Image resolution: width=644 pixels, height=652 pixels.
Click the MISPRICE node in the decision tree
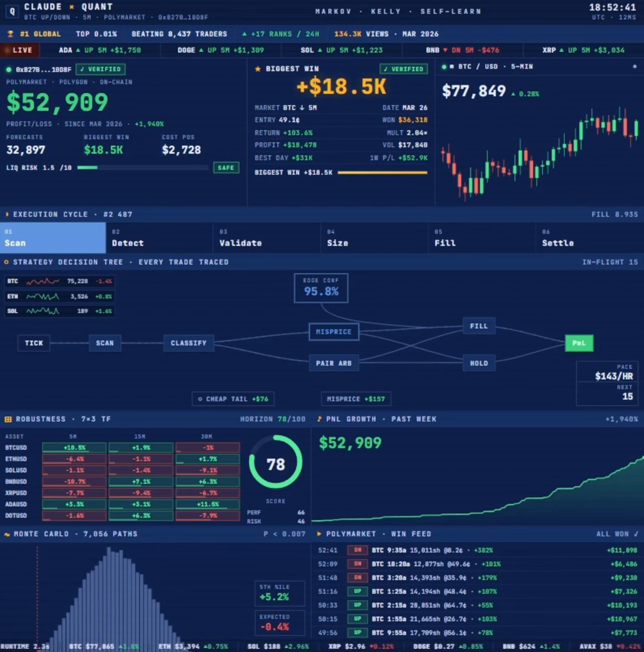coord(334,331)
